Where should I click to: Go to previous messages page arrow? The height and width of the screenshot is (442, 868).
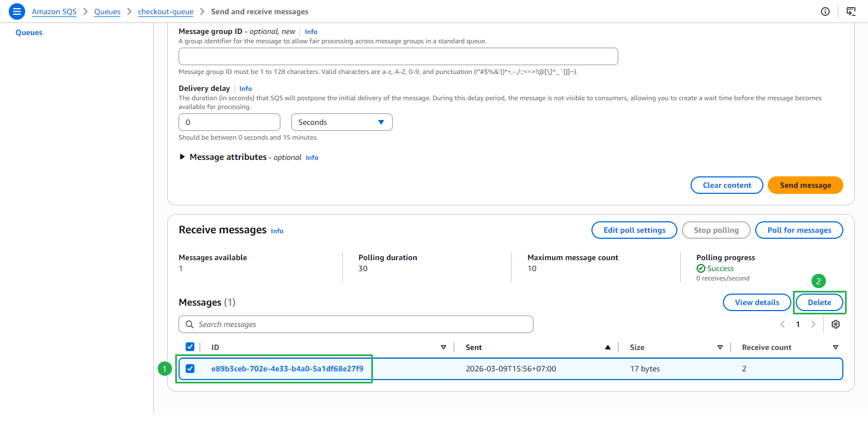tap(783, 324)
